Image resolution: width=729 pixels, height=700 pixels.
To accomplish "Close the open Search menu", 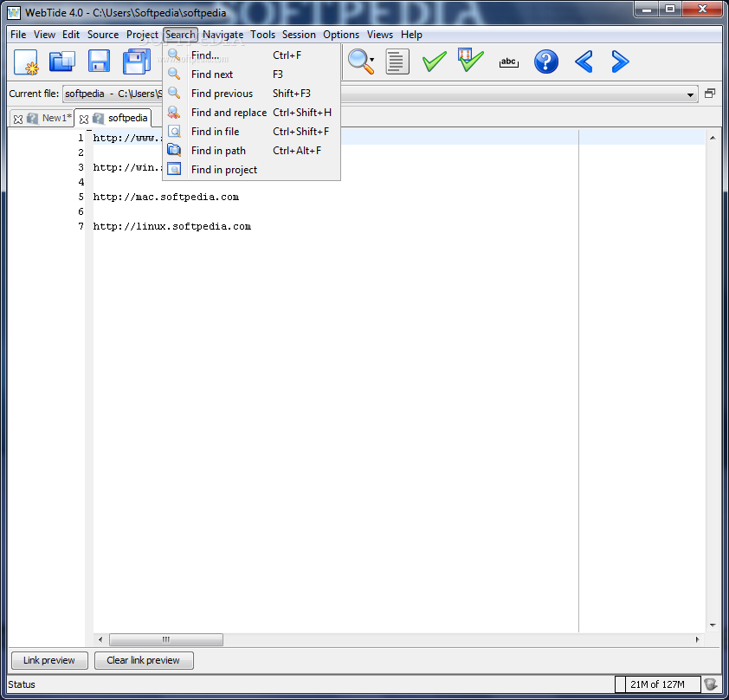I will [180, 35].
